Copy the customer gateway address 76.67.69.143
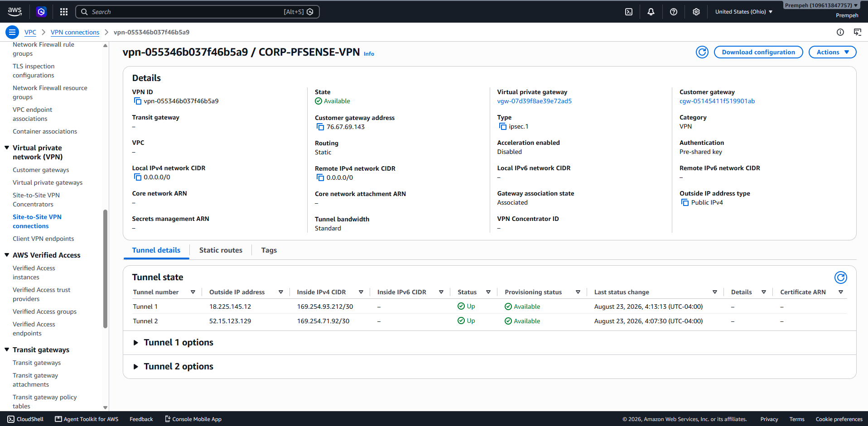868x426 pixels. pos(320,127)
